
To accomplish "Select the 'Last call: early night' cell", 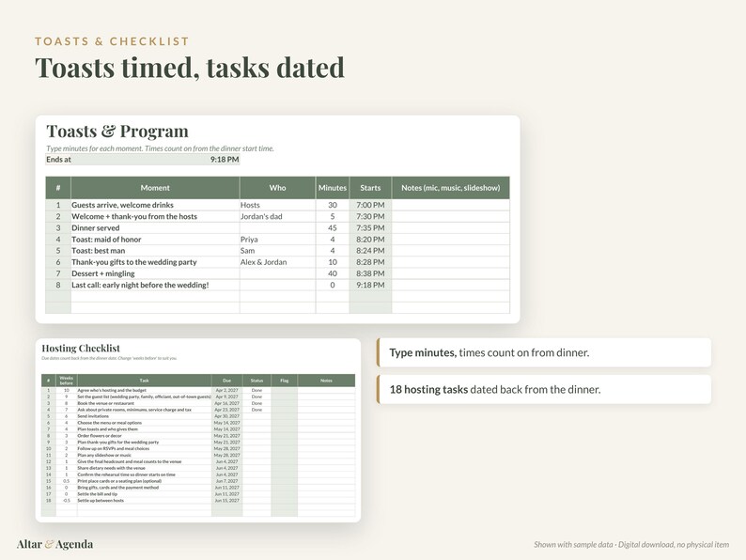I will 155,285.
